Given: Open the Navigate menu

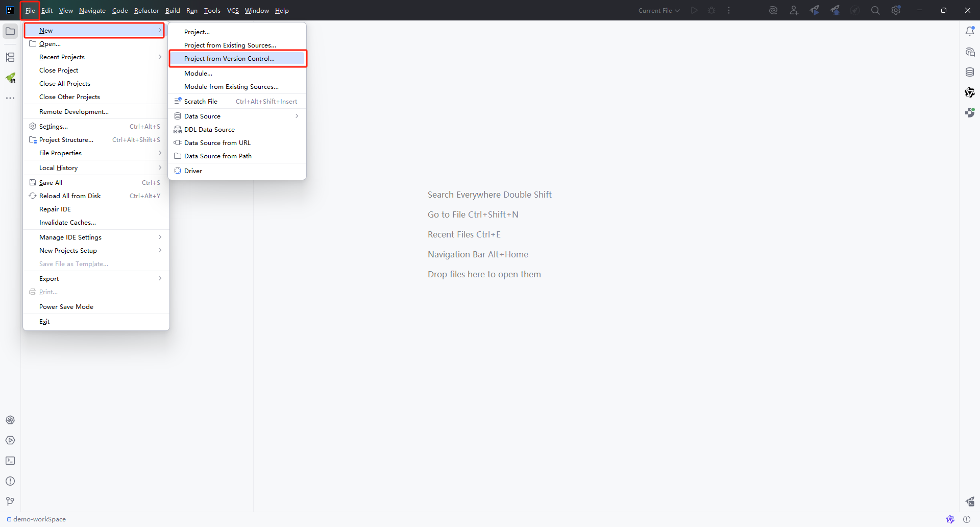Looking at the screenshot, I should pos(92,10).
